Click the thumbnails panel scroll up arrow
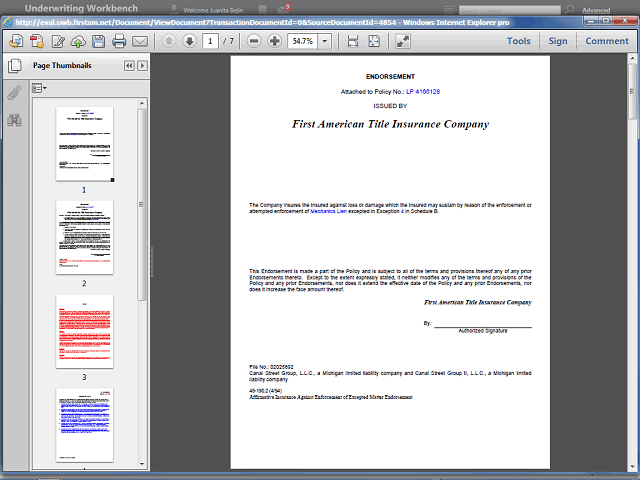The width and height of the screenshot is (640, 480). [x=142, y=103]
